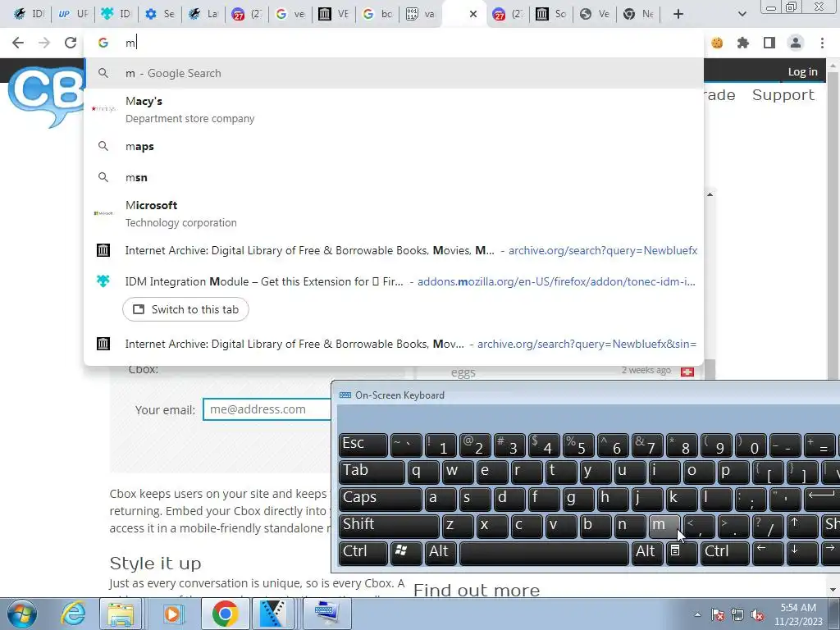Screen dimensions: 840x630
Task: Close the active browser tab
Action: click(473, 14)
